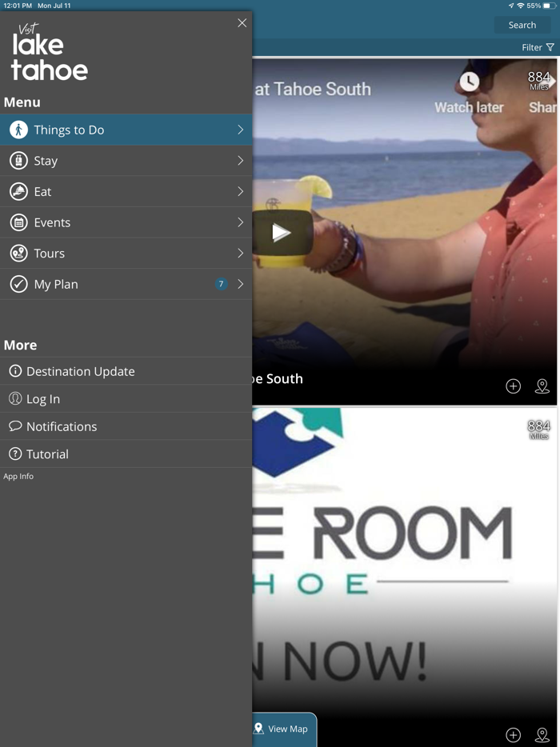Tap the 884 Miles label on Room card
This screenshot has height=747, width=560.
(x=539, y=429)
